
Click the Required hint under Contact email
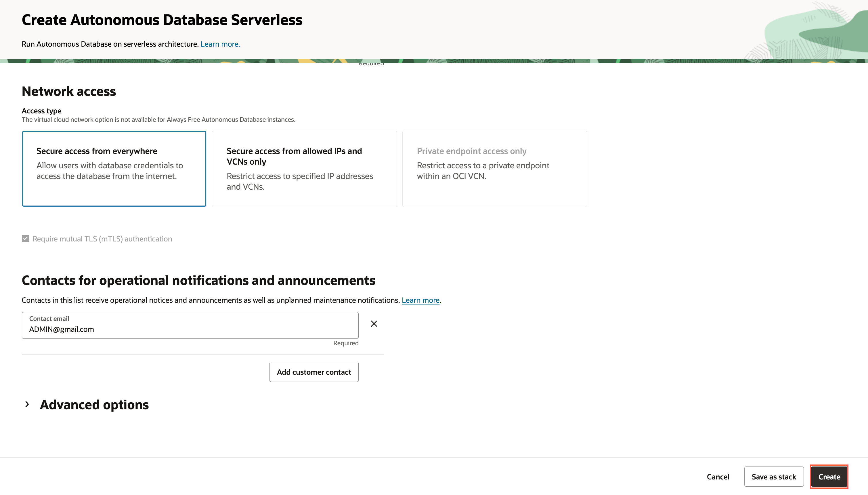click(345, 343)
